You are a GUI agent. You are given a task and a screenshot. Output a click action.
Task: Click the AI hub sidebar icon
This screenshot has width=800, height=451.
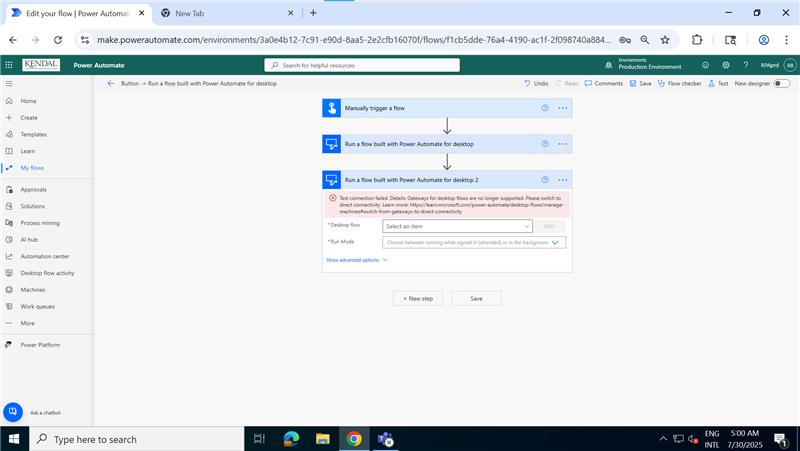[x=9, y=239]
